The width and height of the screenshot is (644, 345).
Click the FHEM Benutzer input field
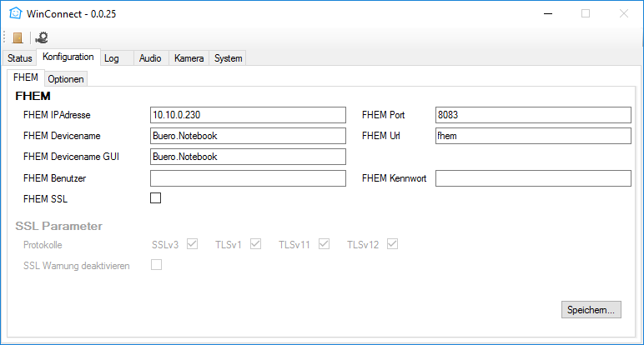click(x=248, y=178)
